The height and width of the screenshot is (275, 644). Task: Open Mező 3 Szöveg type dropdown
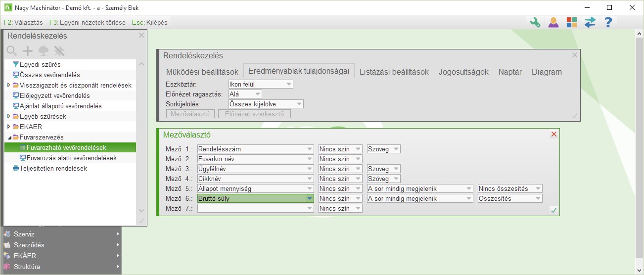383,169
